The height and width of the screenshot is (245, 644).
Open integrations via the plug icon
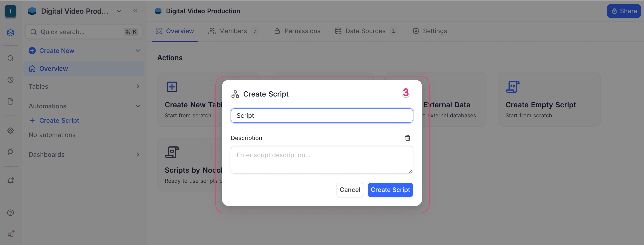10,152
